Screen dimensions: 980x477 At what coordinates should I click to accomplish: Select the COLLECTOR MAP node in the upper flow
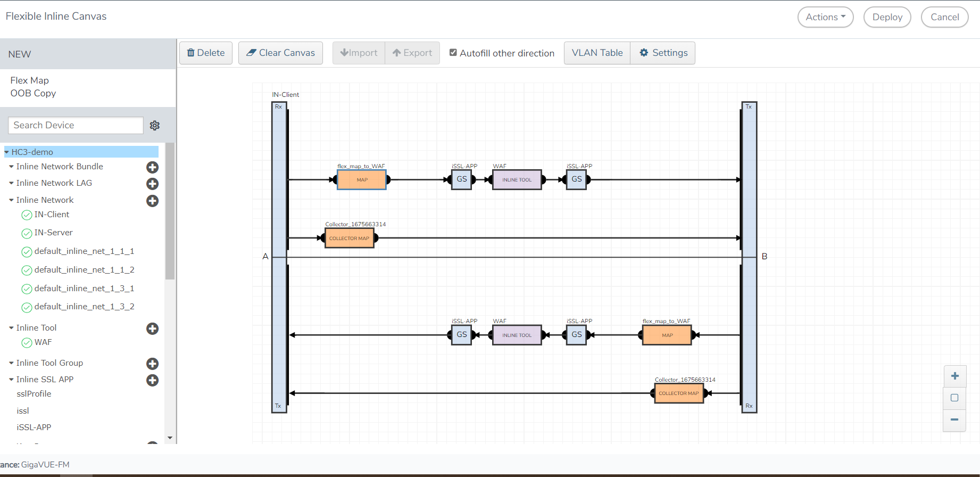point(349,238)
